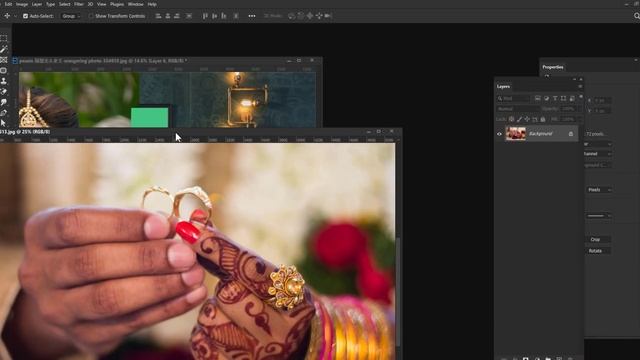
Task: Open the Image menu
Action: [22, 4]
